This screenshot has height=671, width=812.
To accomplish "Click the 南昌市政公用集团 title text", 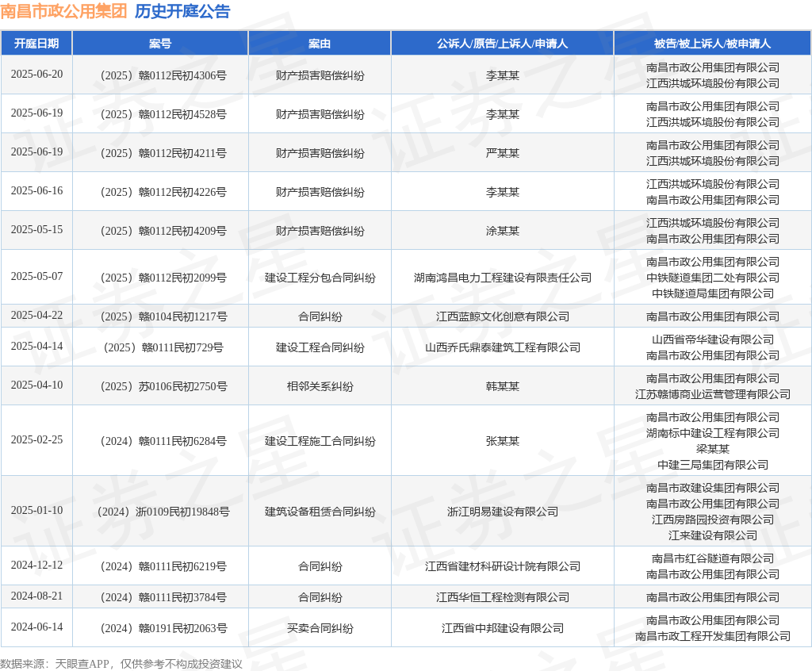I will coord(63,11).
